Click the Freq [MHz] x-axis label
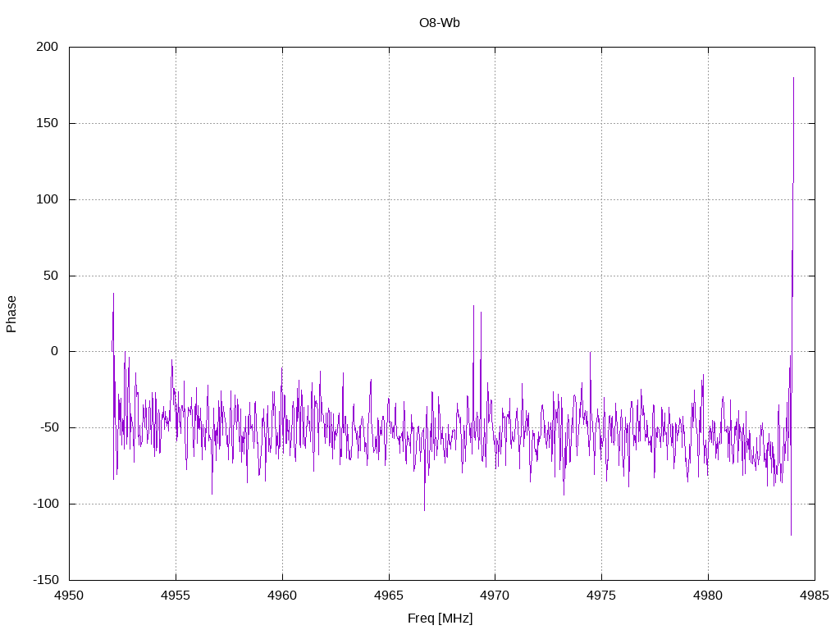The width and height of the screenshot is (840, 630). click(440, 618)
